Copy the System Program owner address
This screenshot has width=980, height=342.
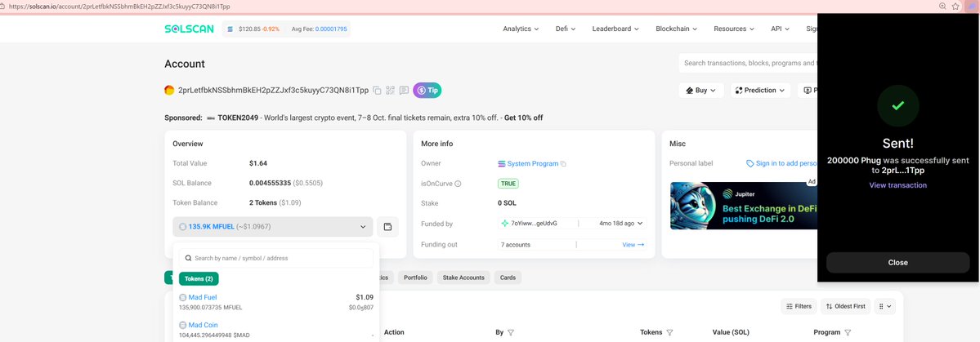coord(563,163)
